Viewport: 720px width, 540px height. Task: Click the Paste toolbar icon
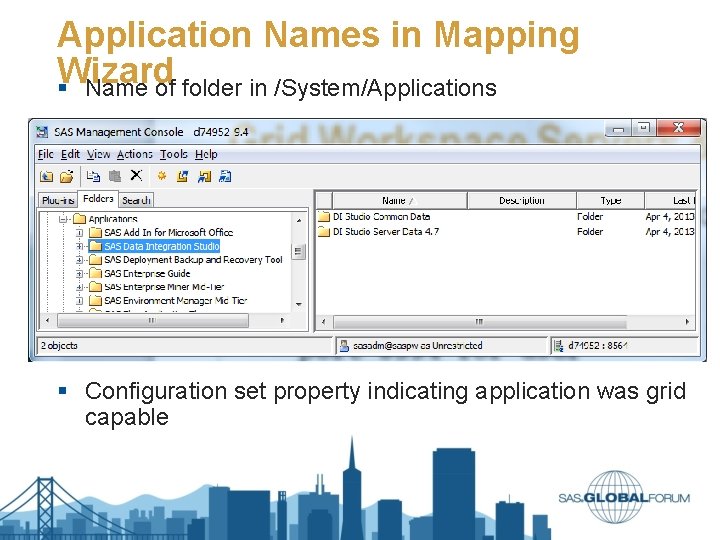pyautogui.click(x=115, y=176)
